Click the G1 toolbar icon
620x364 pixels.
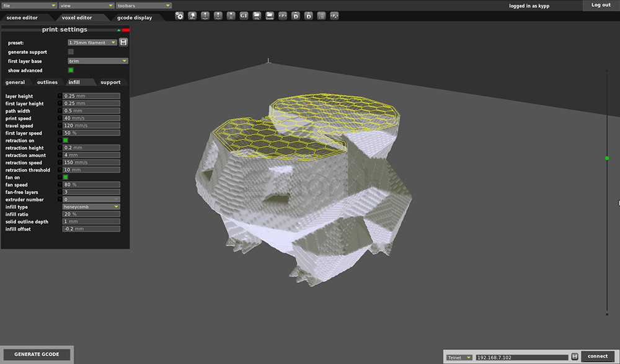244,16
